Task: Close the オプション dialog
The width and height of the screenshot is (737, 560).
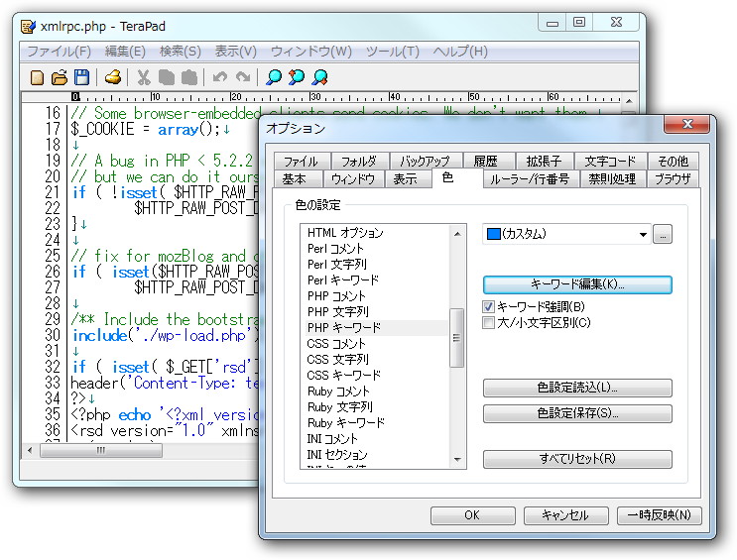Action: pos(687,124)
